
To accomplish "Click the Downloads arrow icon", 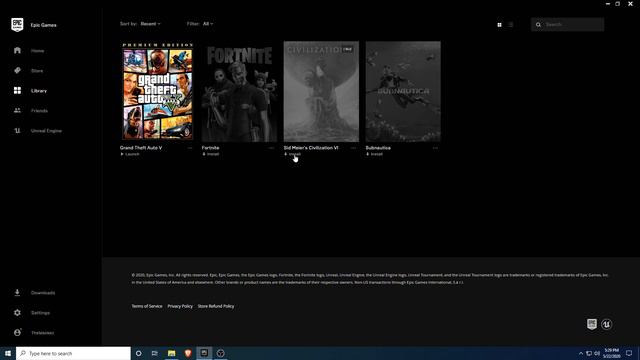I will pos(17,292).
